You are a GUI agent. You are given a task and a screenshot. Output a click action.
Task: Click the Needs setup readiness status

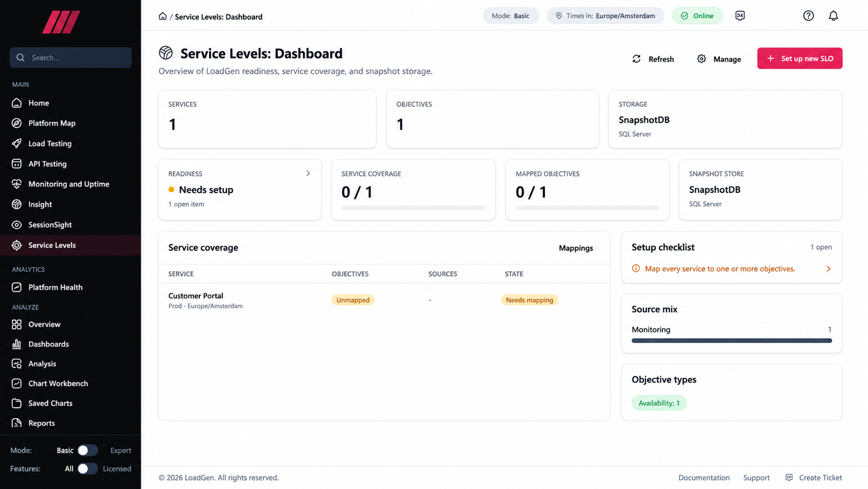(x=201, y=190)
